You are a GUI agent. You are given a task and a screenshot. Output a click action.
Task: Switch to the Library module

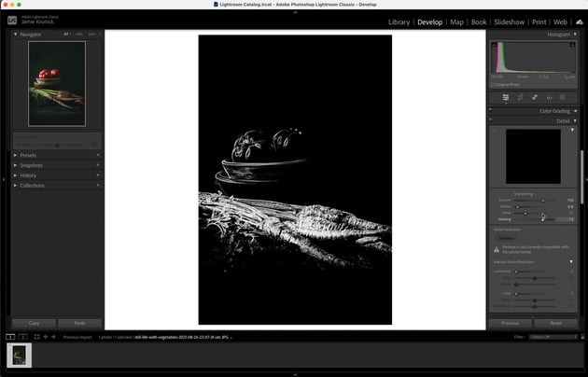coord(399,22)
